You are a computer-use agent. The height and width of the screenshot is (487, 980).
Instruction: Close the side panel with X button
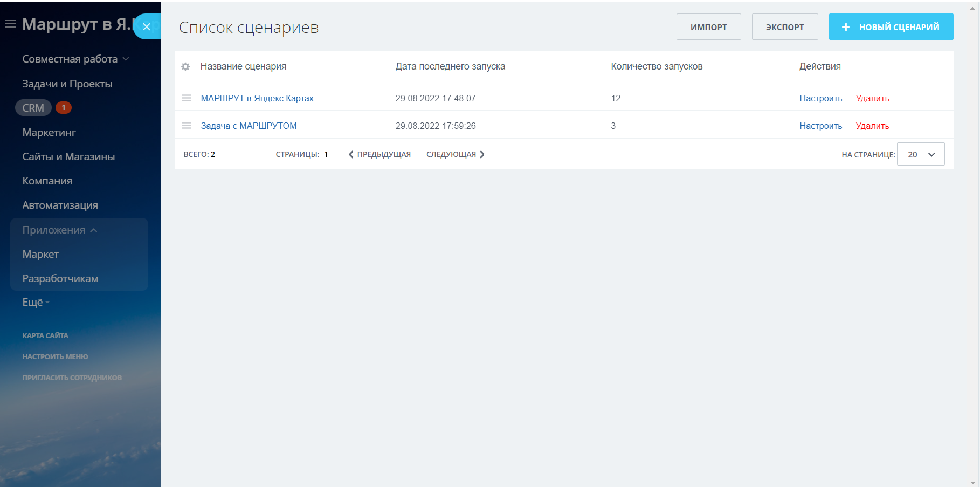pos(146,26)
